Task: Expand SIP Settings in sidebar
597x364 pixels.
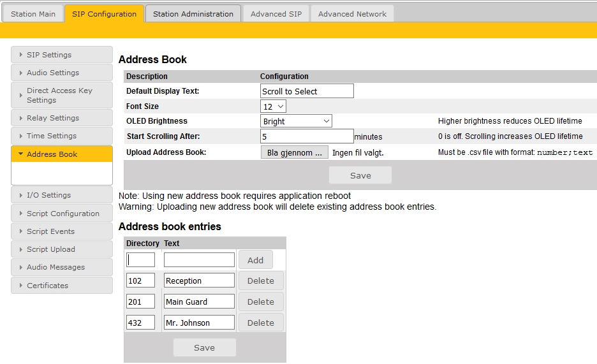Action: click(x=61, y=55)
